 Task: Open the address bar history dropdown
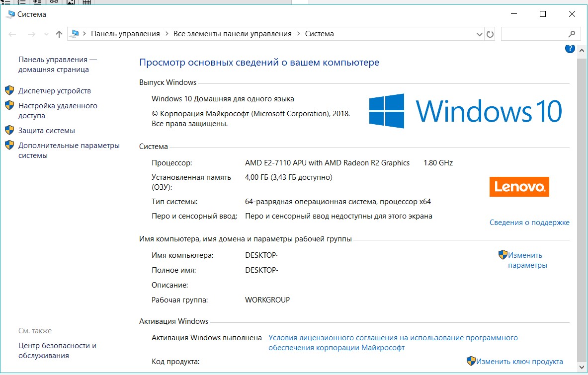coord(479,34)
